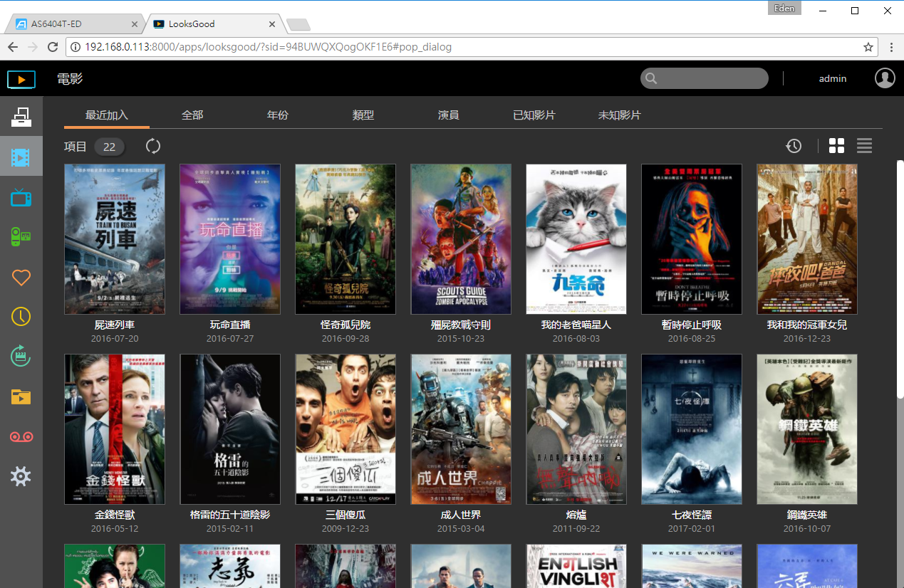Click the browser address bar
The image size is (904, 588).
tap(470, 47)
